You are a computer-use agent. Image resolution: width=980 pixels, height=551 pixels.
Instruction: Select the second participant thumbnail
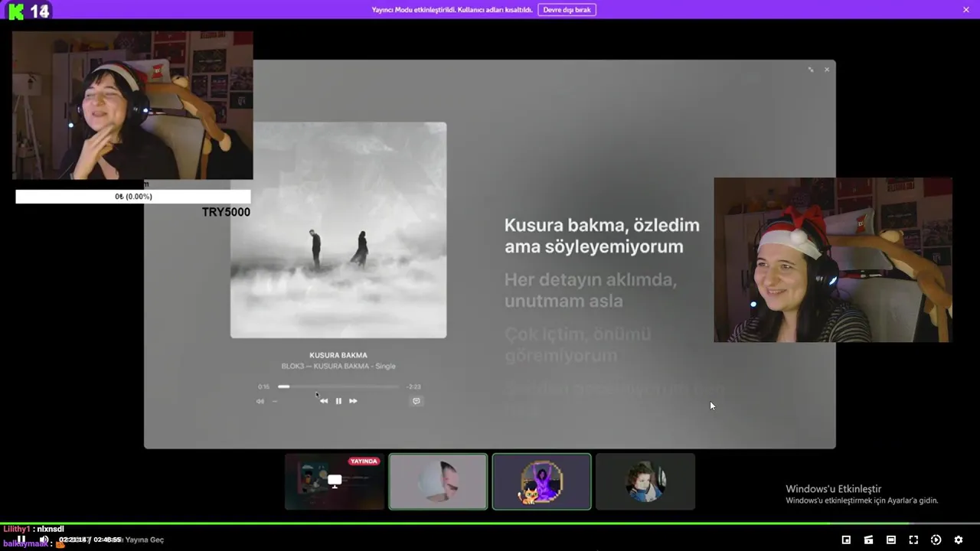[438, 481]
